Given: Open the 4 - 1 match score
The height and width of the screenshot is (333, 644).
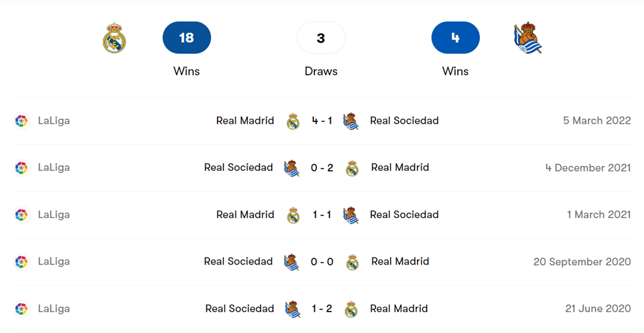Looking at the screenshot, I should pyautogui.click(x=322, y=121).
